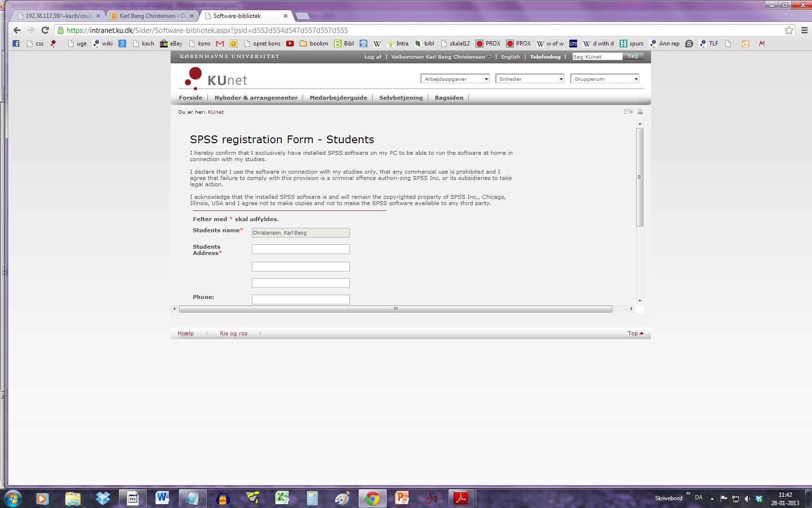The width and height of the screenshot is (812, 508).
Task: Click the Log af link
Action: coord(373,57)
